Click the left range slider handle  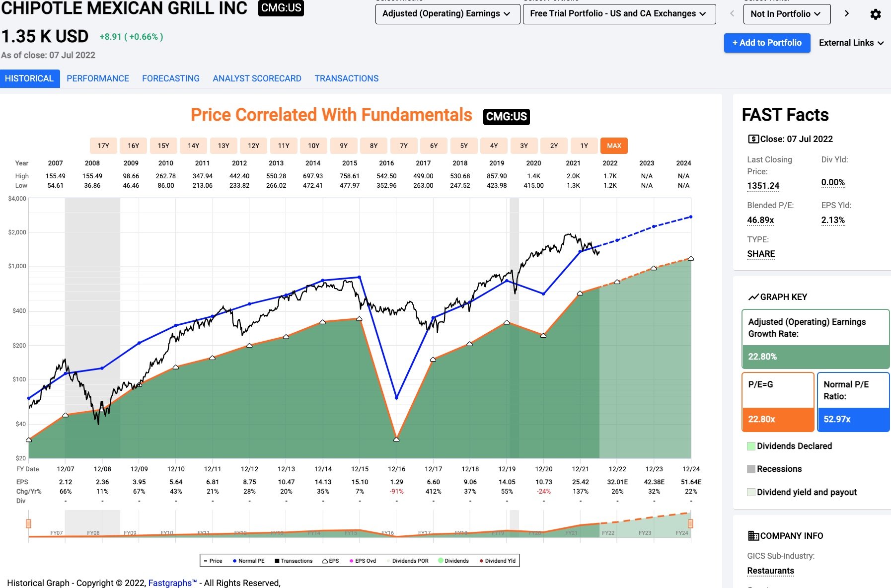tap(28, 523)
